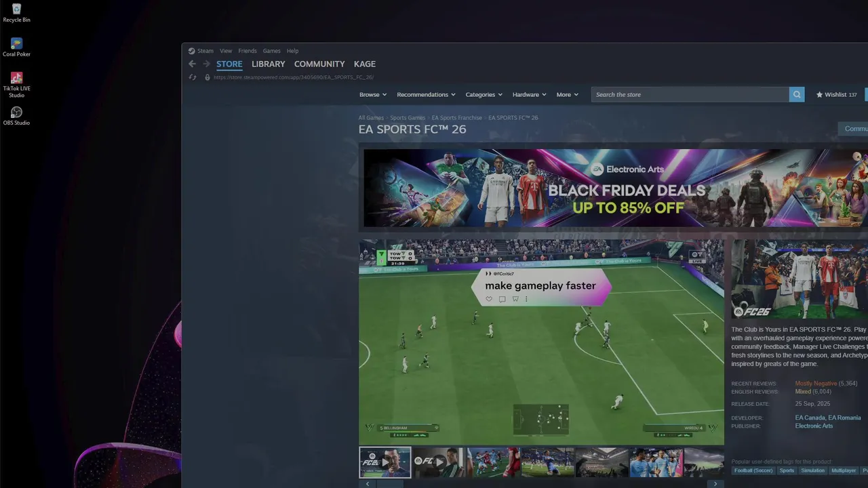Click the 'Multiplayer' tag
The height and width of the screenshot is (488, 868).
844,470
